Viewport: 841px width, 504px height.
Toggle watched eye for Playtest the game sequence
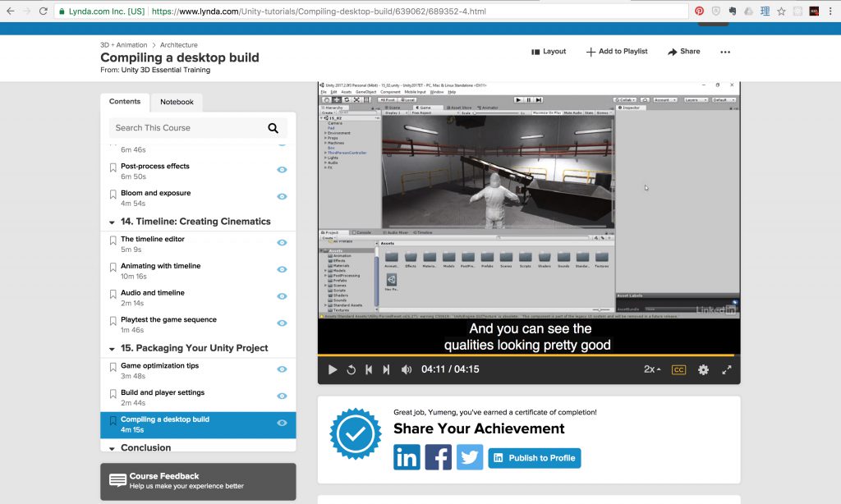click(x=282, y=323)
